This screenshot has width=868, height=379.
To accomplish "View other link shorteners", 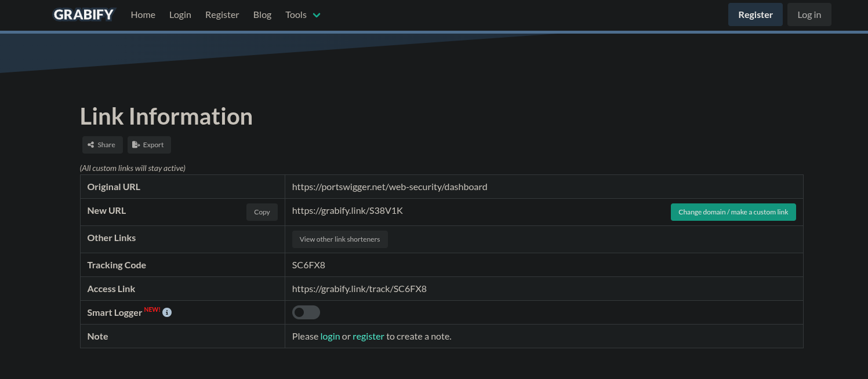I will [339, 239].
